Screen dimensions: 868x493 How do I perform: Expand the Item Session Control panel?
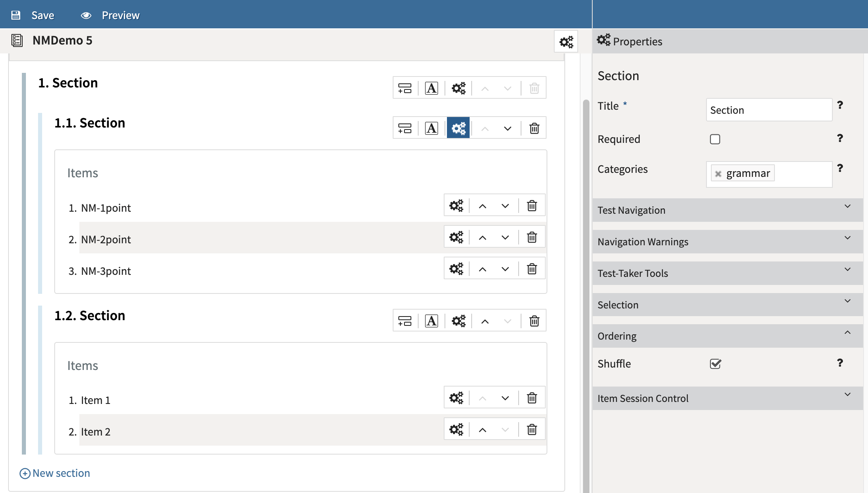click(x=728, y=398)
